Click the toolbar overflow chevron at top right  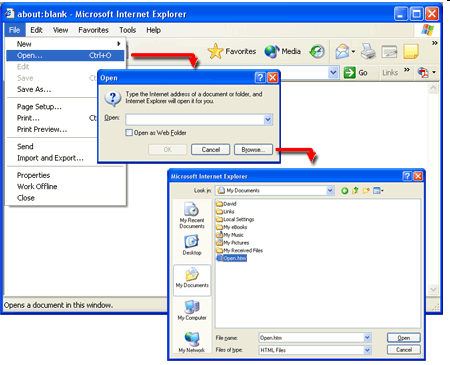pos(435,43)
